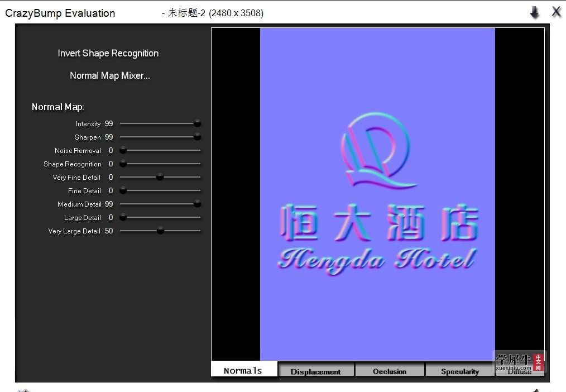Viewport: 566px width, 392px height.
Task: Open the Normal Map Mixer
Action: tap(110, 76)
